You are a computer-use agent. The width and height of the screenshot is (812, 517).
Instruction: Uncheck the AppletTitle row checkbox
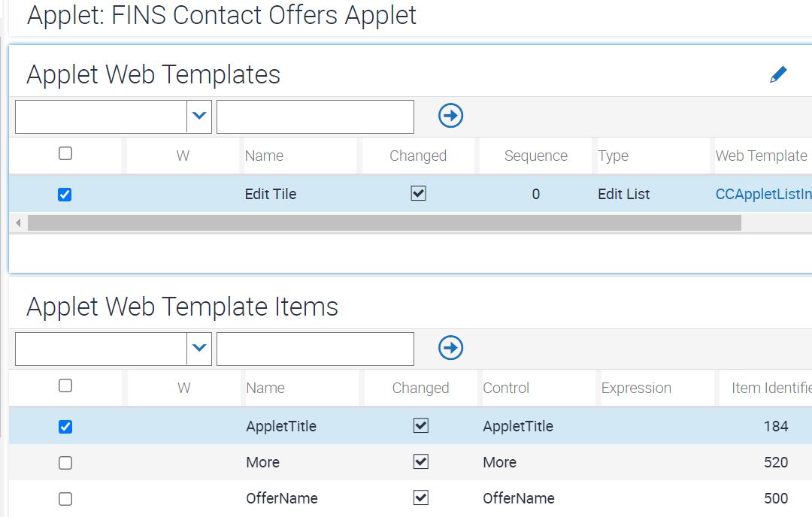tap(65, 426)
